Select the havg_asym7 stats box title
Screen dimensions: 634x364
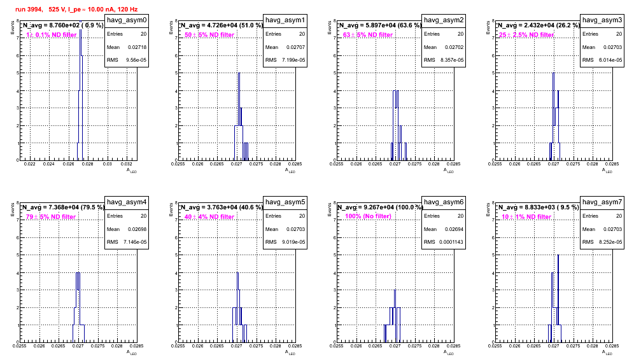pos(602,202)
